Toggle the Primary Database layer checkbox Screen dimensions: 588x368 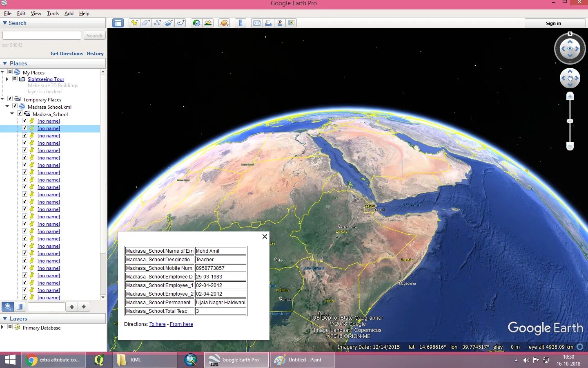coord(10,327)
